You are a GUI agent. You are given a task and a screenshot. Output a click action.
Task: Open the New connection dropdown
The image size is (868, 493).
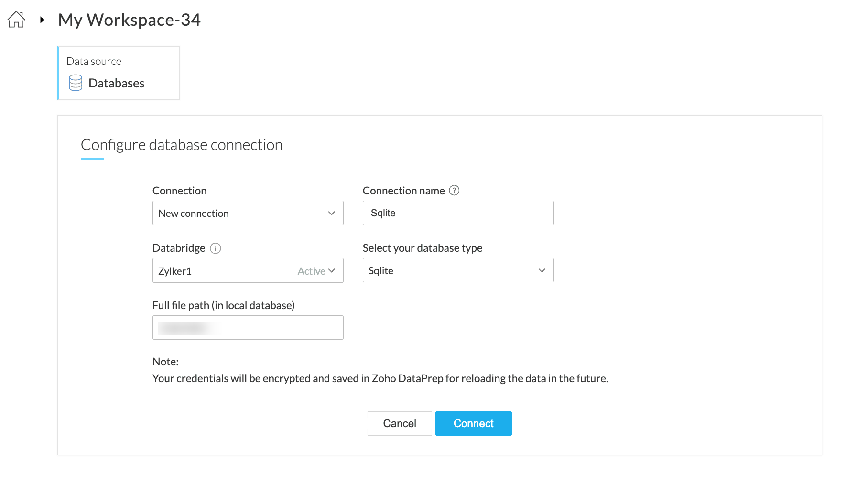[x=239, y=213]
